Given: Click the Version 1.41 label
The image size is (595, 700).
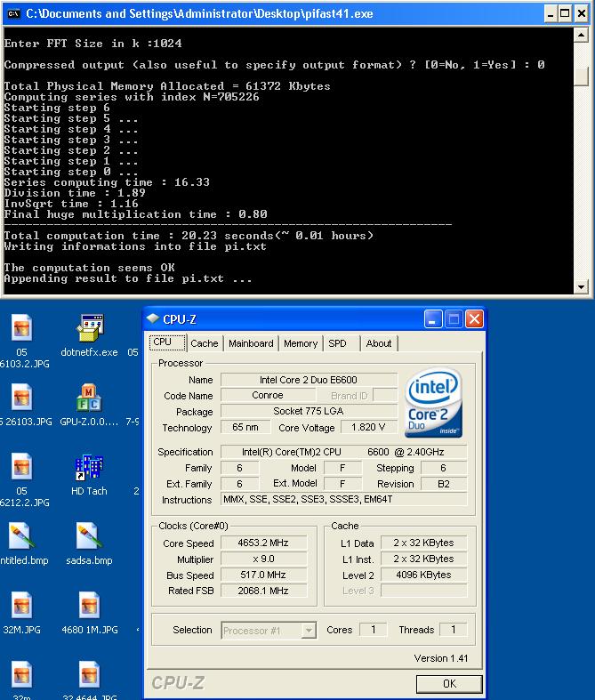Looking at the screenshot, I should tap(440, 658).
